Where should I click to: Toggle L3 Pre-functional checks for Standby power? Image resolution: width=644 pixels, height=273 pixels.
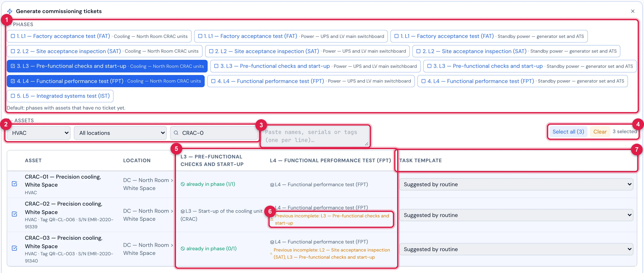pos(530,66)
